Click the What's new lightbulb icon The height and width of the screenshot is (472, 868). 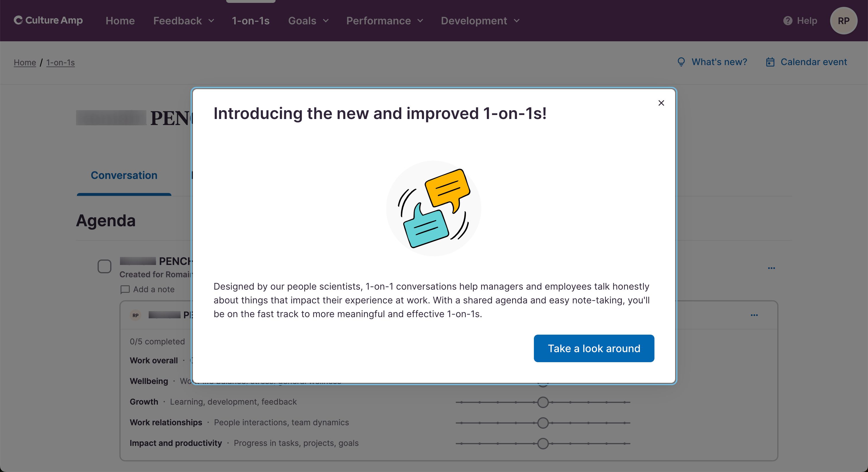click(681, 62)
